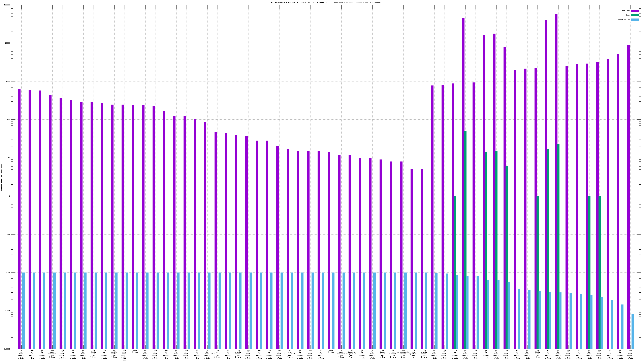Screen dimensions: 644x362
Task: Click the 'zen. spamhaus. org 8 hops' label
Action: click(52, 354)
